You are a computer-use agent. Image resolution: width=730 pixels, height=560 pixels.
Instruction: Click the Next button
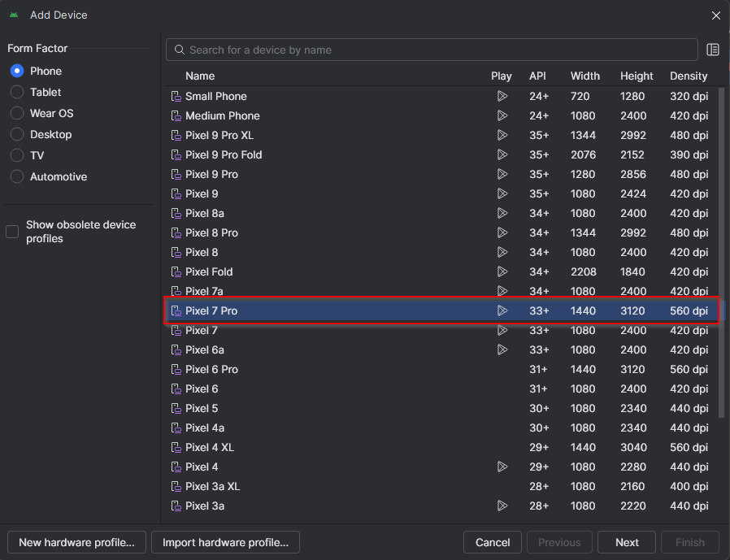(x=627, y=542)
